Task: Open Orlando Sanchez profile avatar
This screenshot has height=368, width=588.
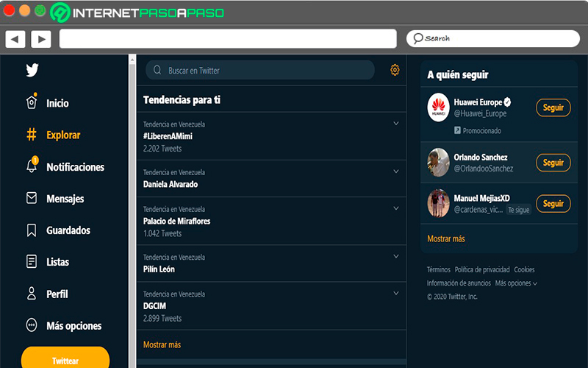Action: point(438,162)
